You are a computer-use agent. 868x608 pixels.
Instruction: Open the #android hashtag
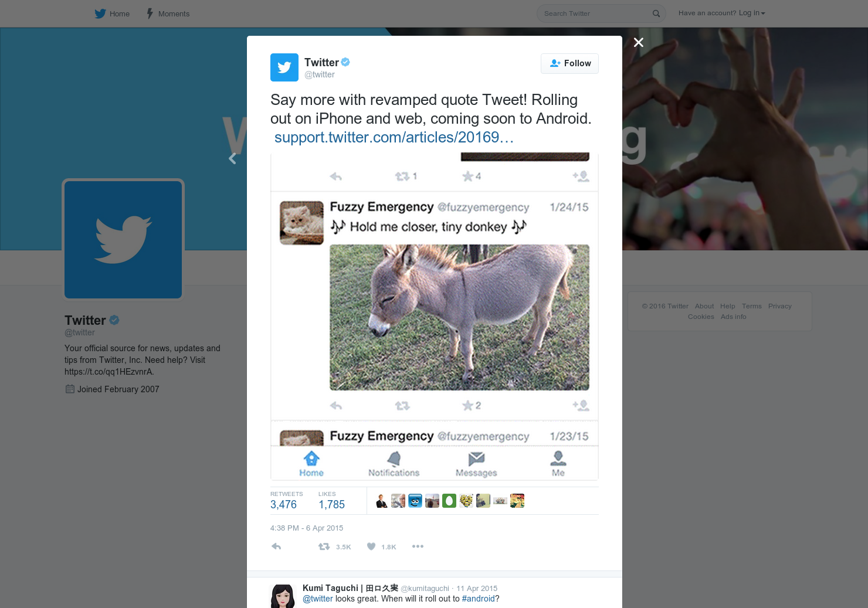(479, 599)
